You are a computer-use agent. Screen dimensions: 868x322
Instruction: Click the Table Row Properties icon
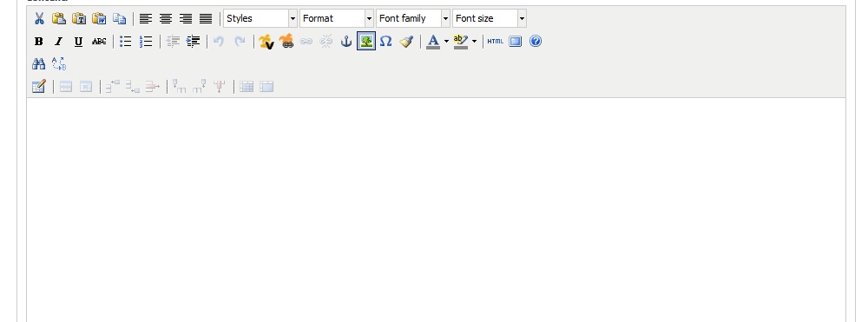66,86
